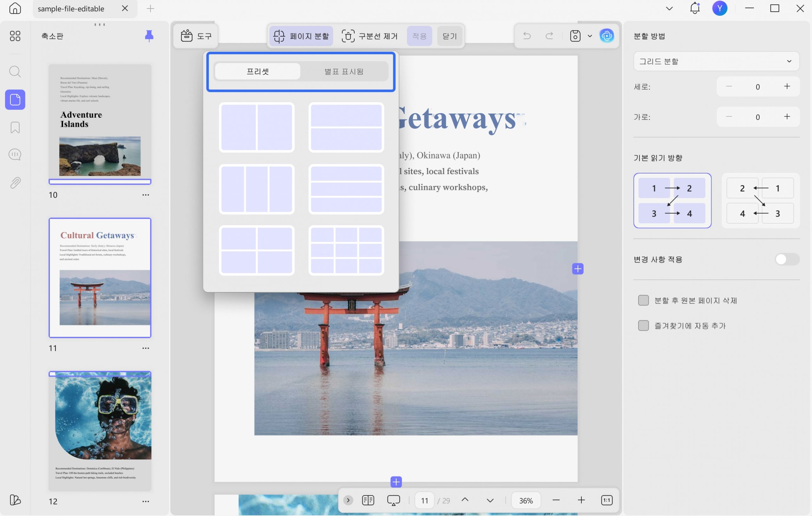Increase the 세로 value with plus
Viewport: 812px width, 516px height.
point(787,87)
